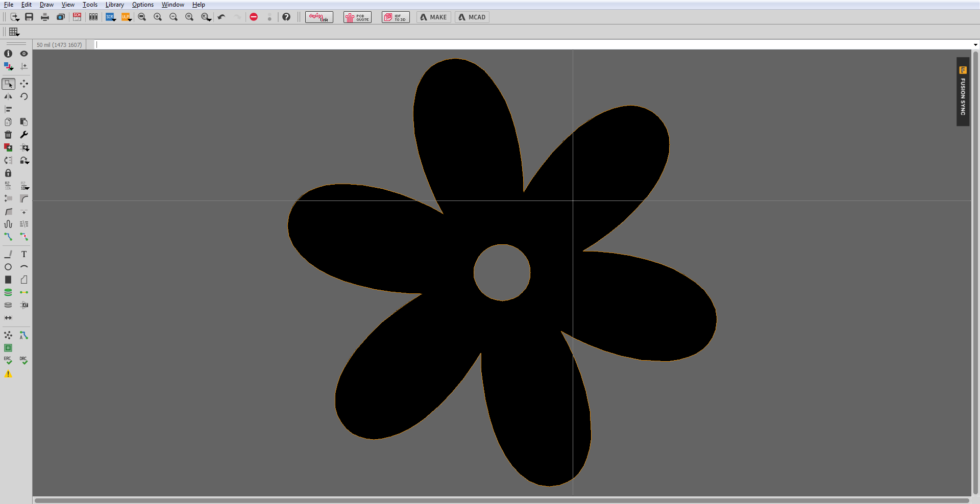This screenshot has height=504, width=980.
Task: Choose the Mirror tool
Action: click(x=8, y=96)
